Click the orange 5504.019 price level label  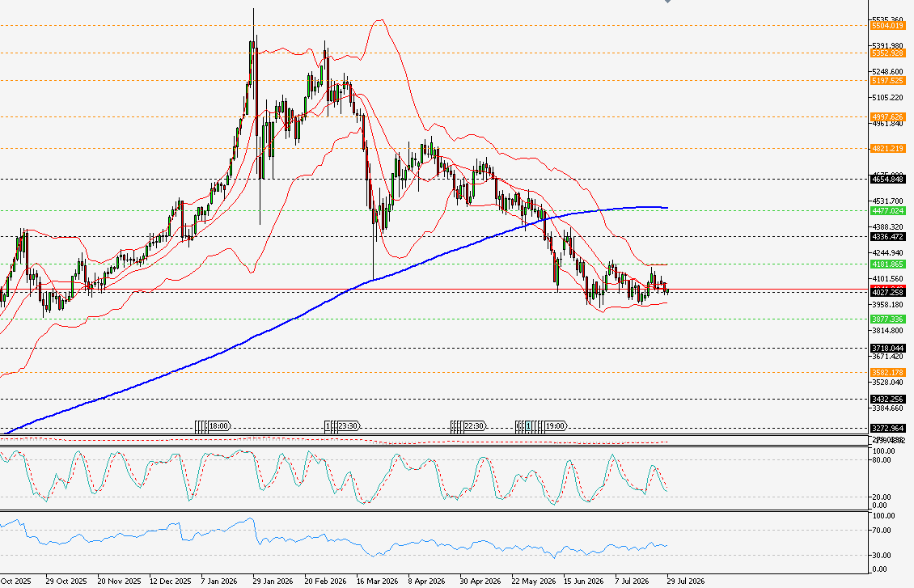(887, 26)
